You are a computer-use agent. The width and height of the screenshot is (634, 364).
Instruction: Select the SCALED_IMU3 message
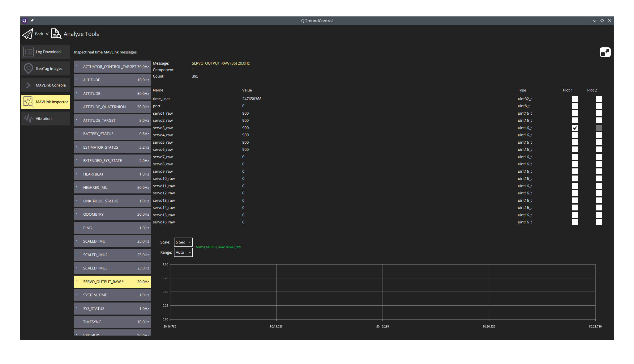tap(112, 268)
